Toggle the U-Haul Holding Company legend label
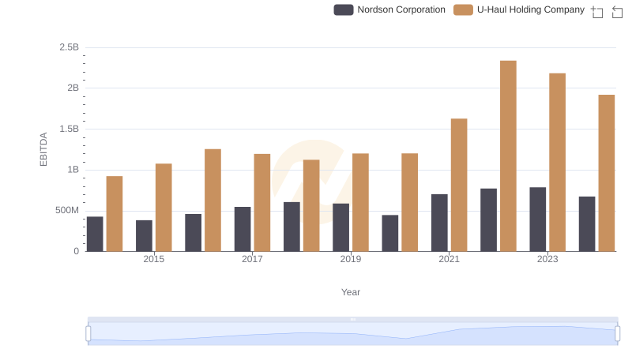 click(x=530, y=9)
